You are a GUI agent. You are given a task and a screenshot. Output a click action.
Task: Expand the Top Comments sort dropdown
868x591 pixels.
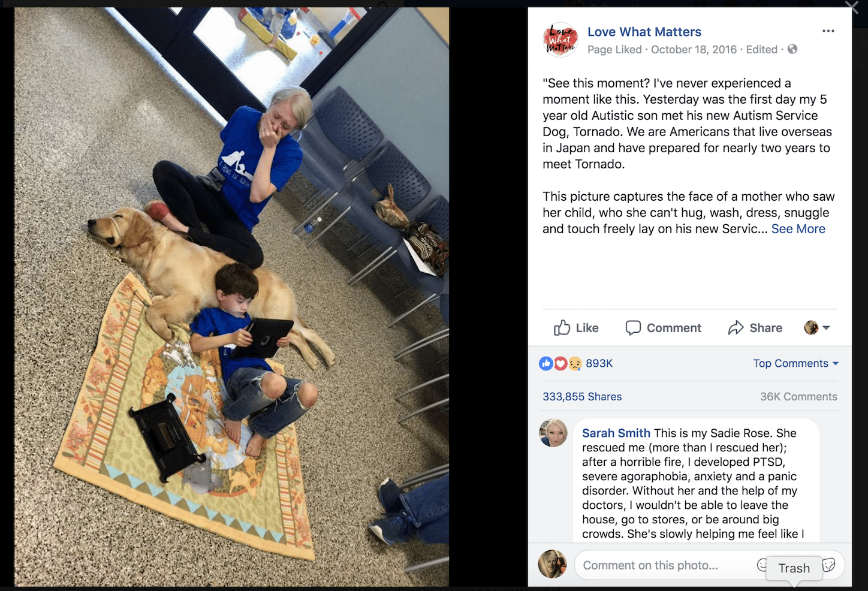796,363
